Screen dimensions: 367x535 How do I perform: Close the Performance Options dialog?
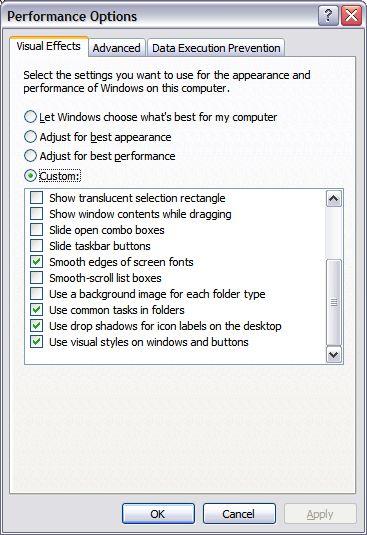(351, 16)
